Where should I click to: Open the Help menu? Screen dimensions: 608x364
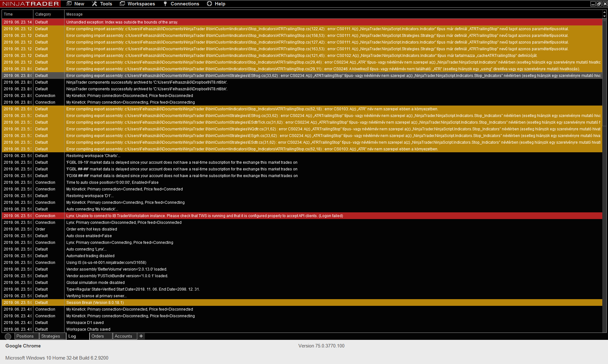pos(216,4)
